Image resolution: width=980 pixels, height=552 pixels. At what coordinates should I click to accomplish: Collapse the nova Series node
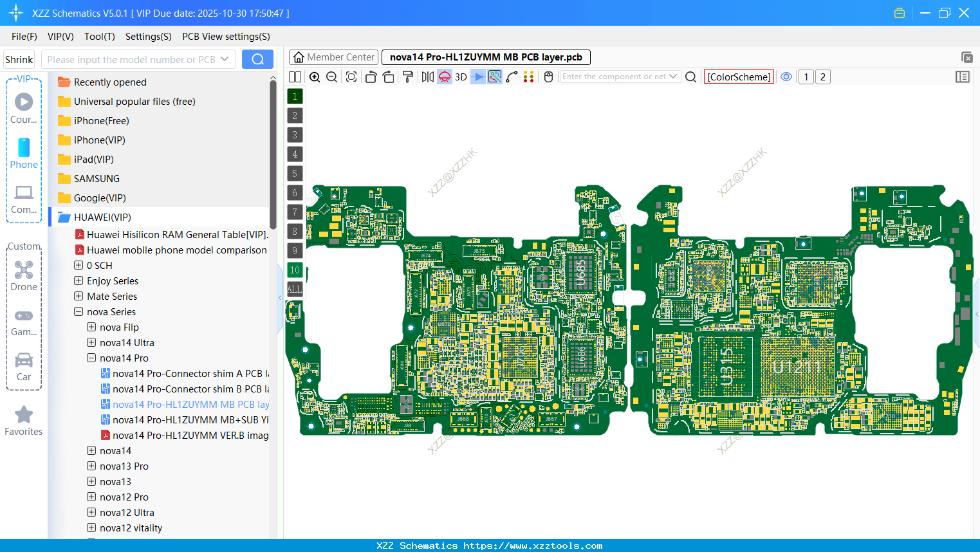coord(79,311)
